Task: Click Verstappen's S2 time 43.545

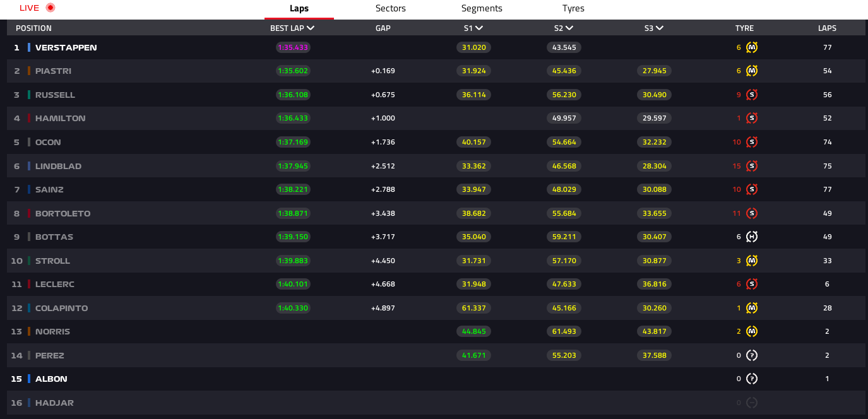Action: (x=564, y=47)
